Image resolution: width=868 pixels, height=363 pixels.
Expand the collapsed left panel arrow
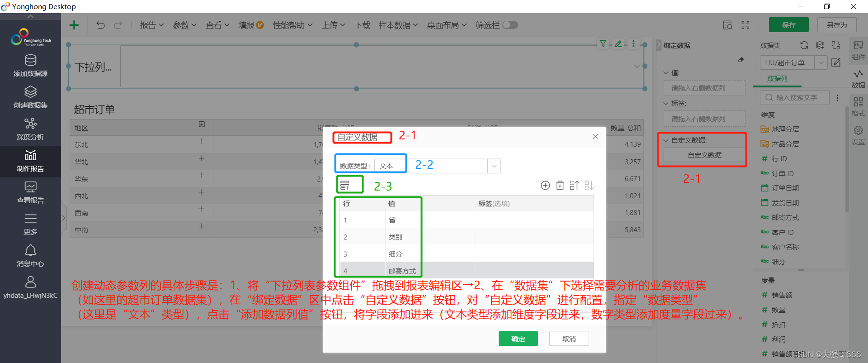click(64, 218)
